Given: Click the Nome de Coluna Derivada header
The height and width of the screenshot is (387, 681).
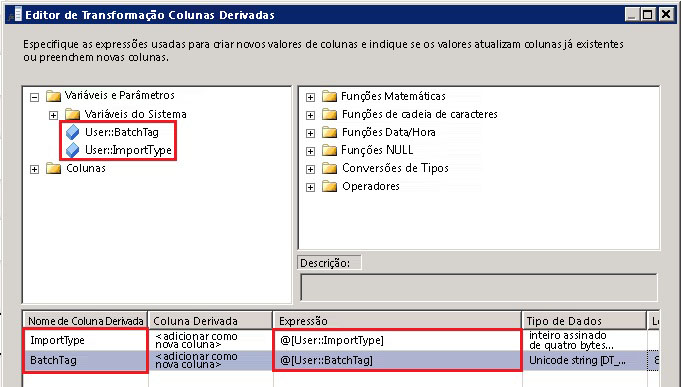Looking at the screenshot, I should (x=85, y=321).
